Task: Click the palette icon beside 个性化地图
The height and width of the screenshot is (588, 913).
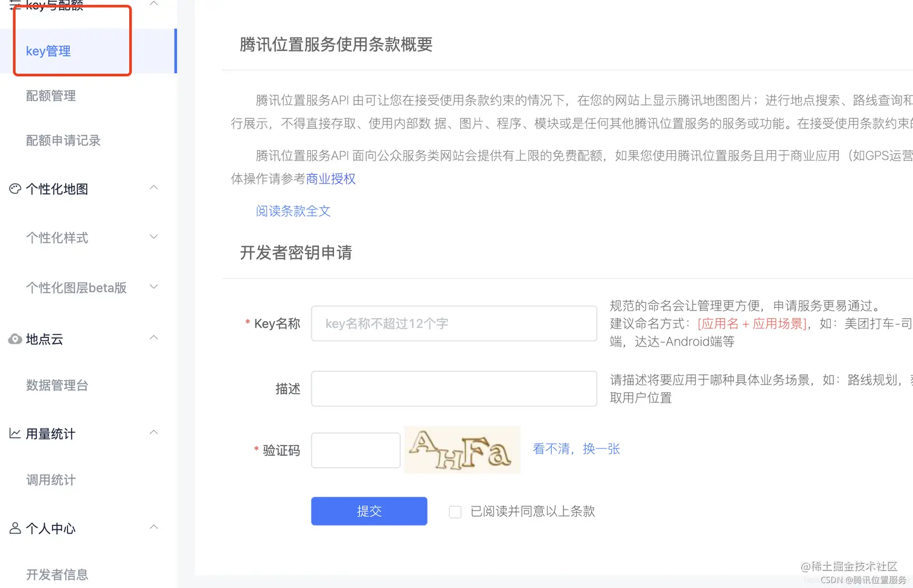Action: tap(15, 188)
